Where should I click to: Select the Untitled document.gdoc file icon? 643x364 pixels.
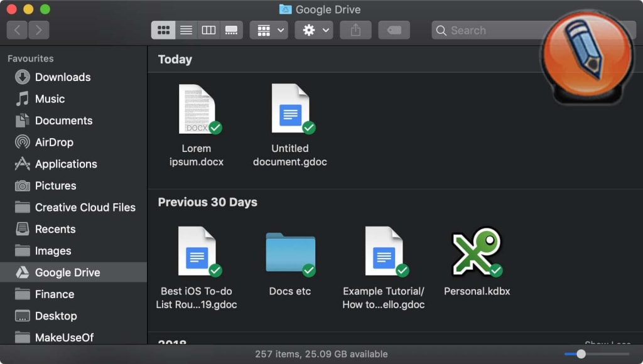click(291, 109)
